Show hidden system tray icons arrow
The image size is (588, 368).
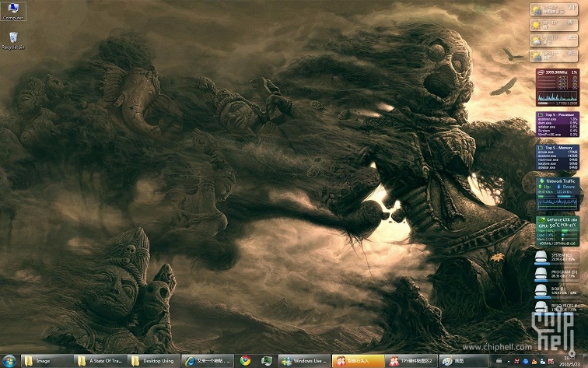point(509,362)
